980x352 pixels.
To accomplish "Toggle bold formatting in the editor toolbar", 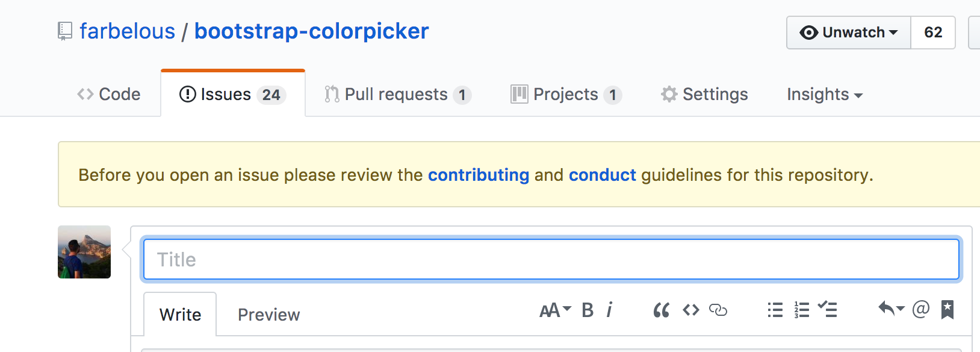I will 586,310.
